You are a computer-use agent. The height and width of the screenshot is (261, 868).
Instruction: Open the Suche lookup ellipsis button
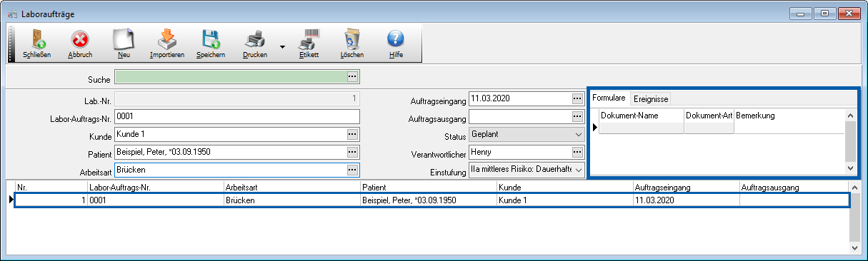353,76
